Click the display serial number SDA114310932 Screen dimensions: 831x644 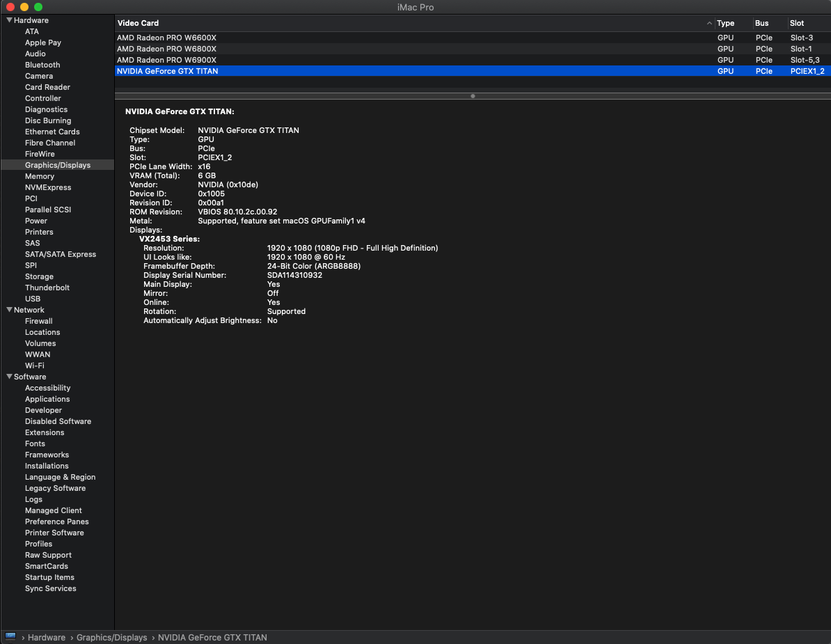coord(294,275)
